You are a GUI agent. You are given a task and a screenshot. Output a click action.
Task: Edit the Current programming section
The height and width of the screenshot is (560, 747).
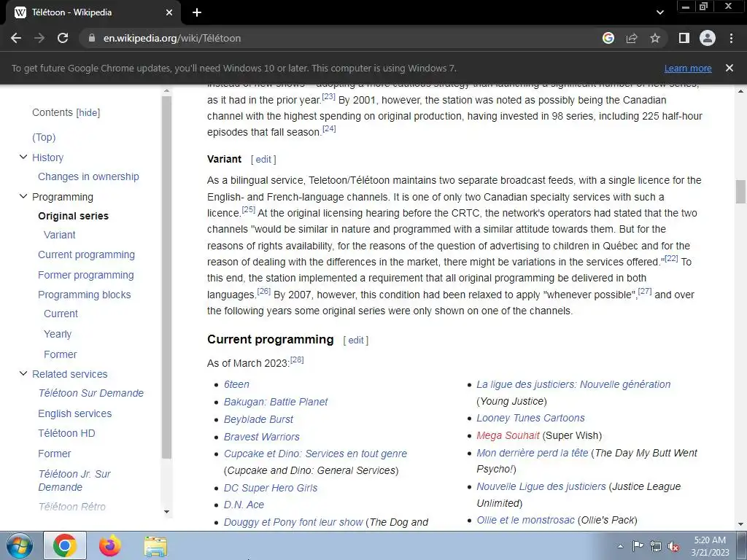pos(356,341)
